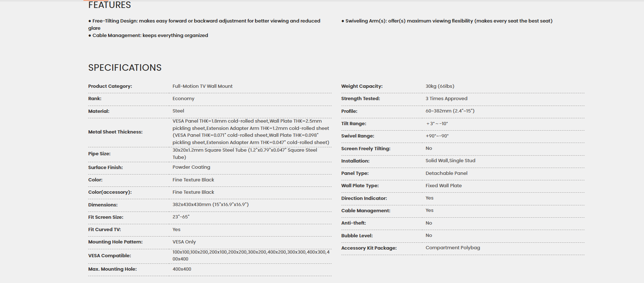The width and height of the screenshot is (644, 283).
Task: Click the Strength Tested 3 Times Approved value
Action: [x=446, y=99]
